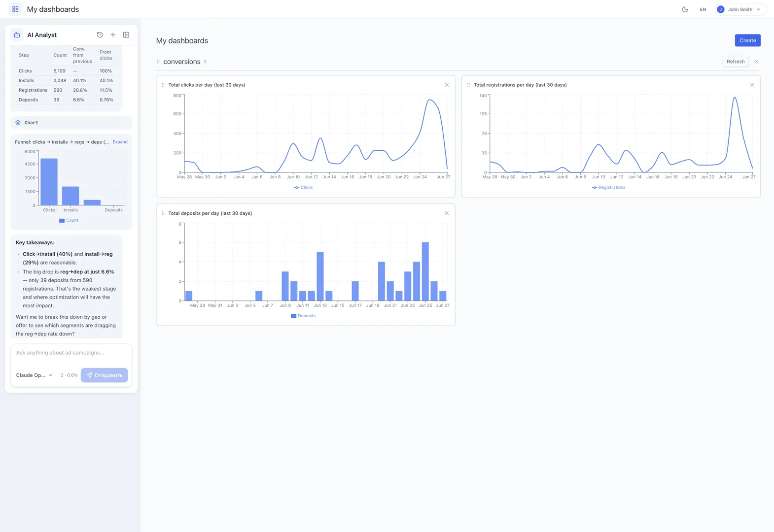Click the Clicks bar in funnel chart
The height and width of the screenshot is (532, 774).
(49, 182)
